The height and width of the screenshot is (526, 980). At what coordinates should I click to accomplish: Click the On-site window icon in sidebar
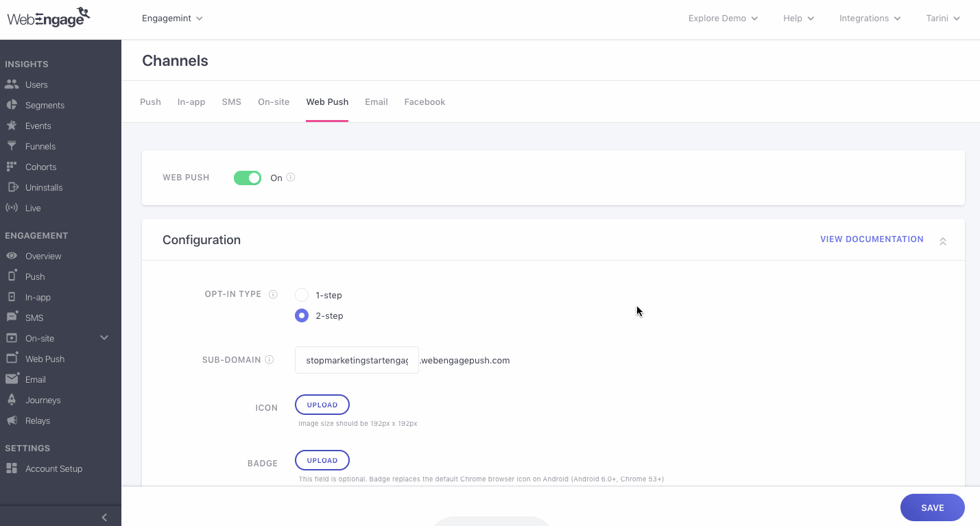(x=12, y=338)
